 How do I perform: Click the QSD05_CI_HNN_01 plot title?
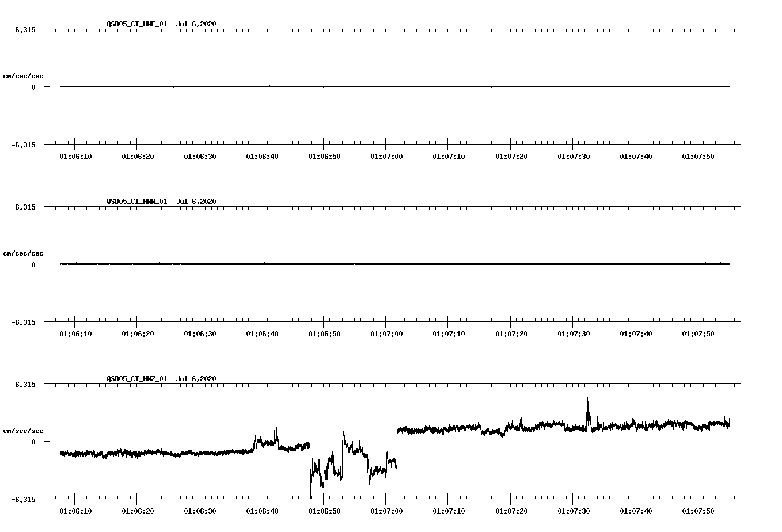click(x=137, y=201)
